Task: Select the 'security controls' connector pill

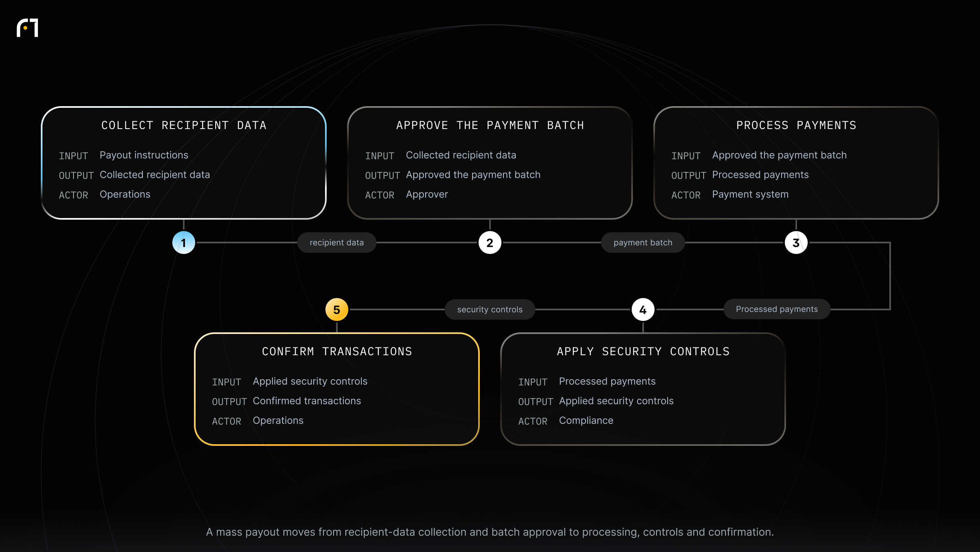Action: click(x=490, y=309)
